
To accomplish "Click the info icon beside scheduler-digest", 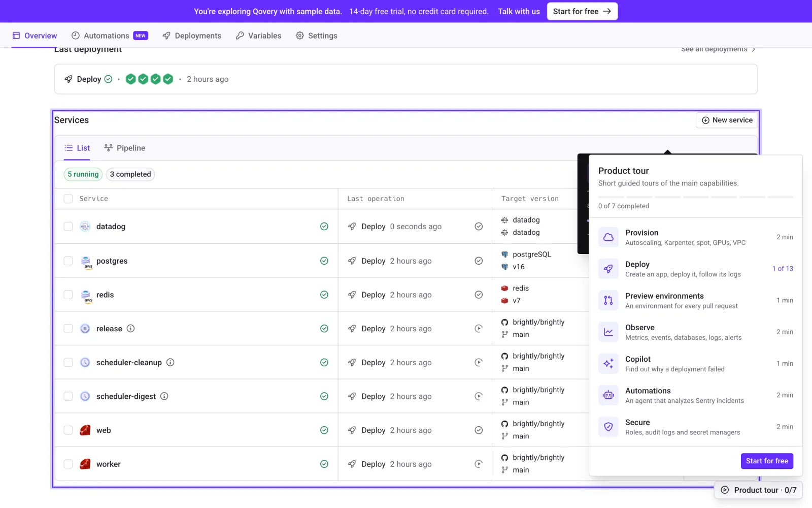I will click(x=164, y=396).
